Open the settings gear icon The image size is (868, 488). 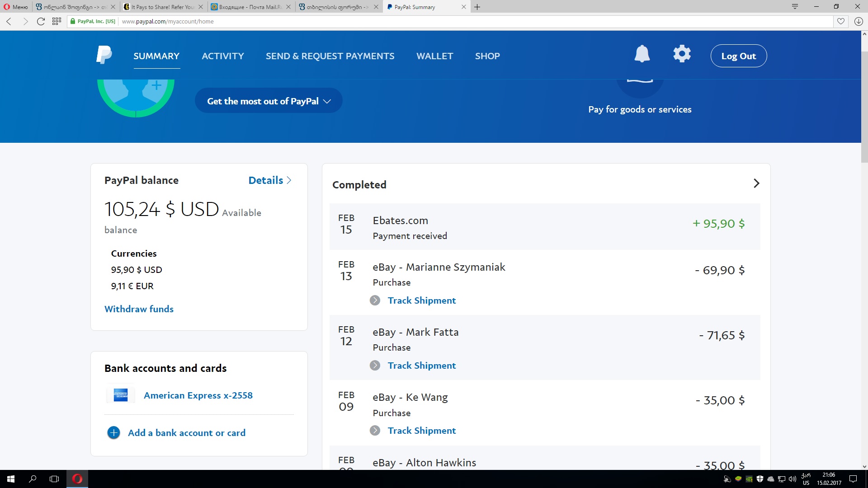coord(682,54)
